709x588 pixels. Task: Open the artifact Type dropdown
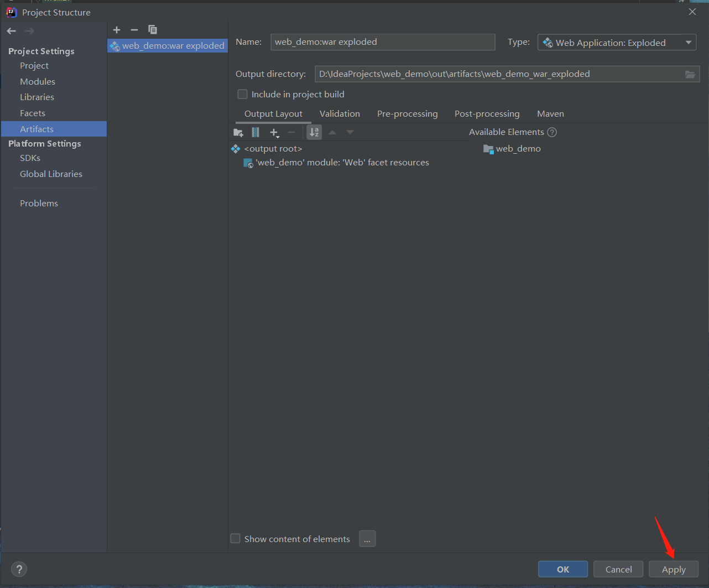[617, 43]
